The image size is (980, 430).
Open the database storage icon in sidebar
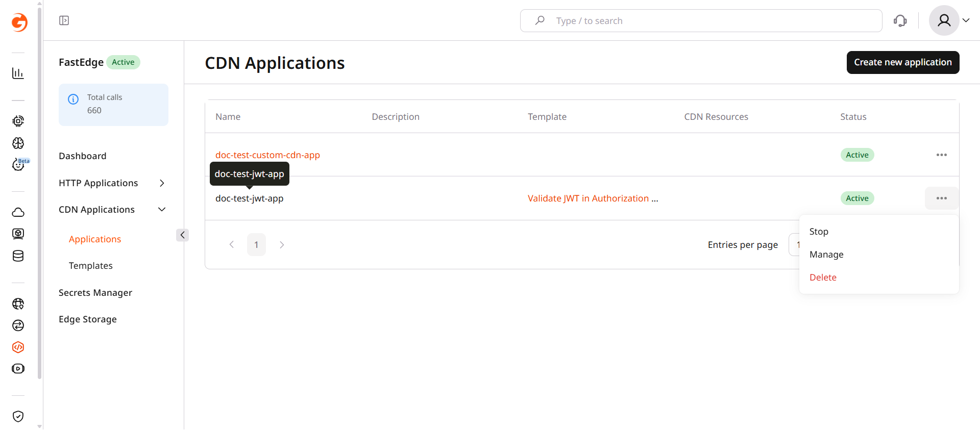pos(18,256)
